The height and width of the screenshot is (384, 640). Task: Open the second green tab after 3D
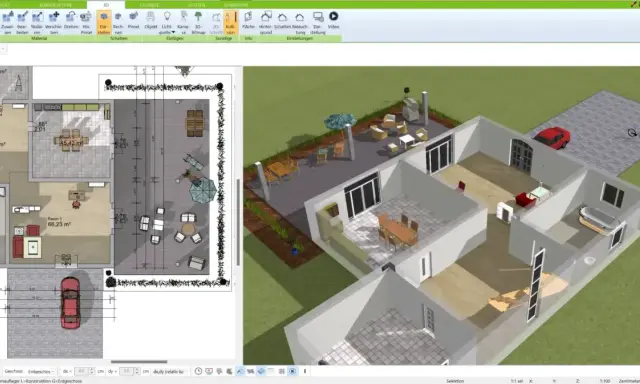[x=197, y=5]
